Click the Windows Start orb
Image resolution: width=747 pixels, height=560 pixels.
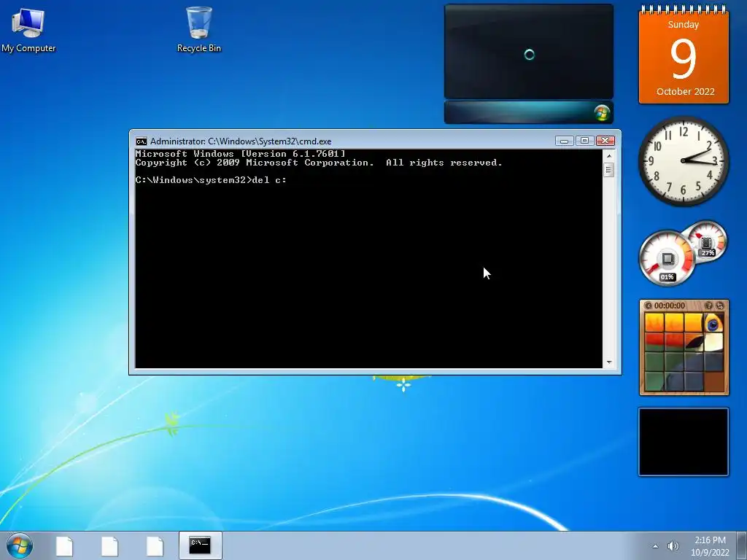tap(20, 545)
